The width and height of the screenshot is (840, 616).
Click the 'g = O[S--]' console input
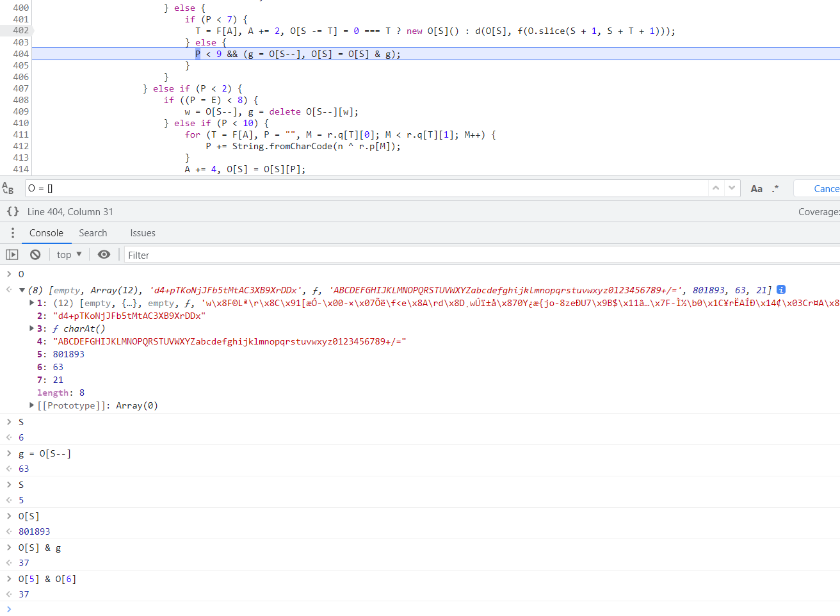(x=45, y=453)
